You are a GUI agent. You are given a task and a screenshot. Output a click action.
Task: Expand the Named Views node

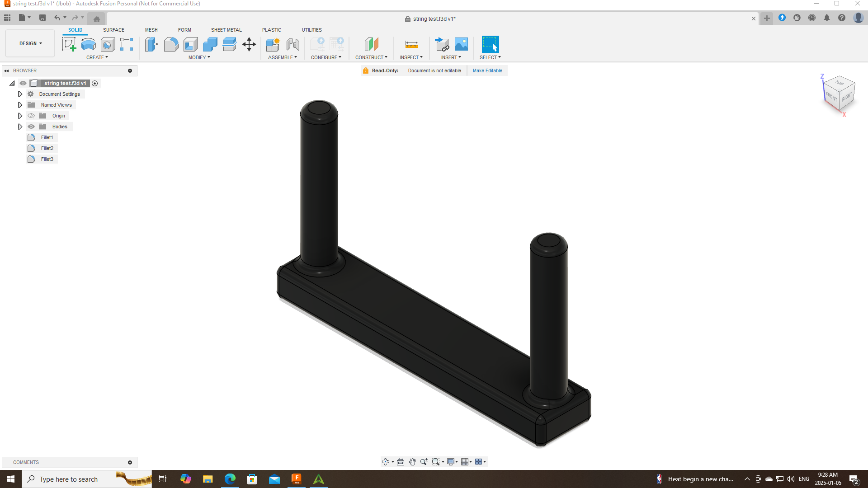tap(20, 105)
